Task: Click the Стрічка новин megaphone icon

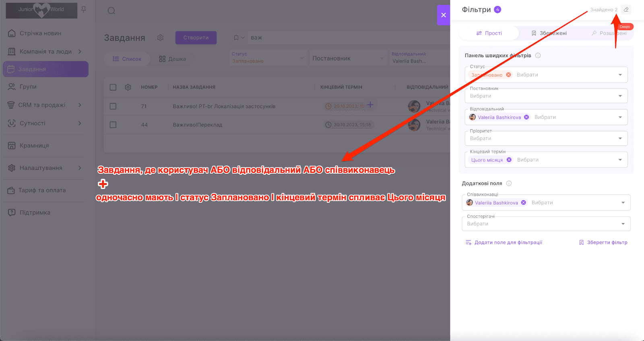Action: (x=12, y=33)
